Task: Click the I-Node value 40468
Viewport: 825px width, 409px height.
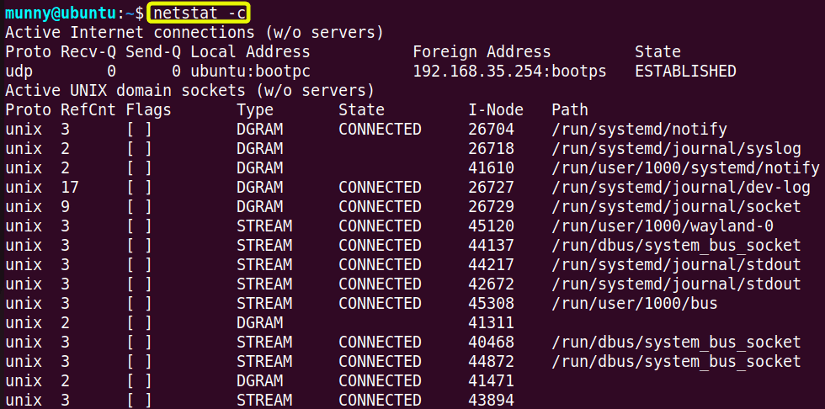Action: pyautogui.click(x=491, y=342)
